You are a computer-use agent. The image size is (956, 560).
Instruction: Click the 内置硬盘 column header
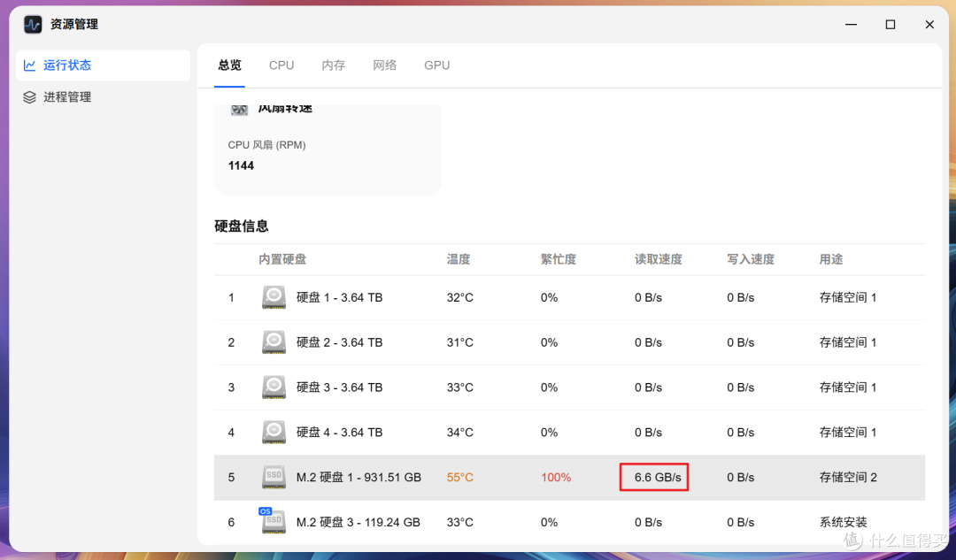click(282, 259)
